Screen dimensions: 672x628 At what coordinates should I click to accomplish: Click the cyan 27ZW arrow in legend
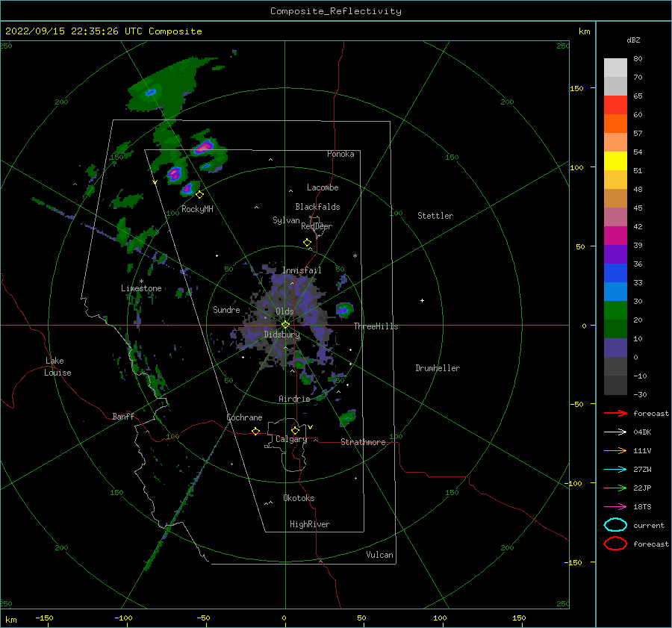615,470
